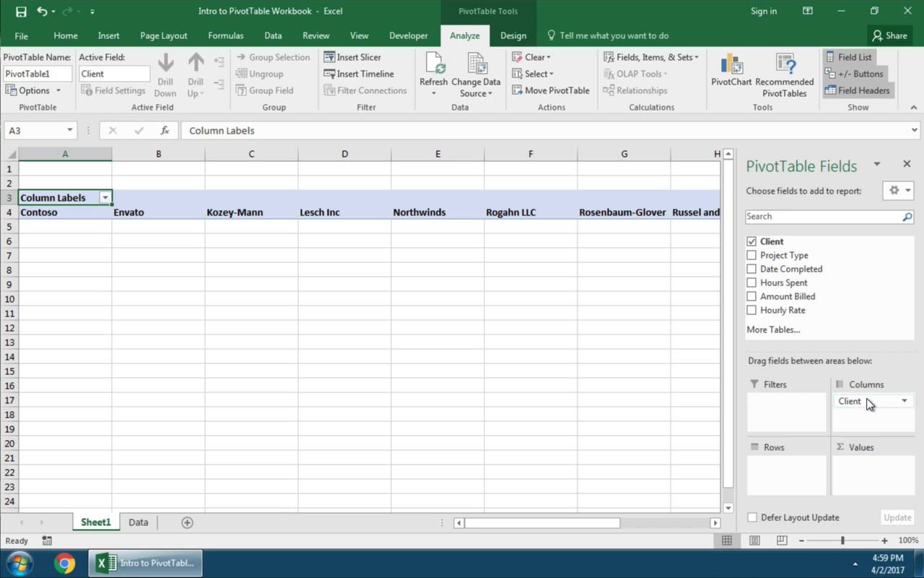Open the PivotChart tool

tap(731, 71)
